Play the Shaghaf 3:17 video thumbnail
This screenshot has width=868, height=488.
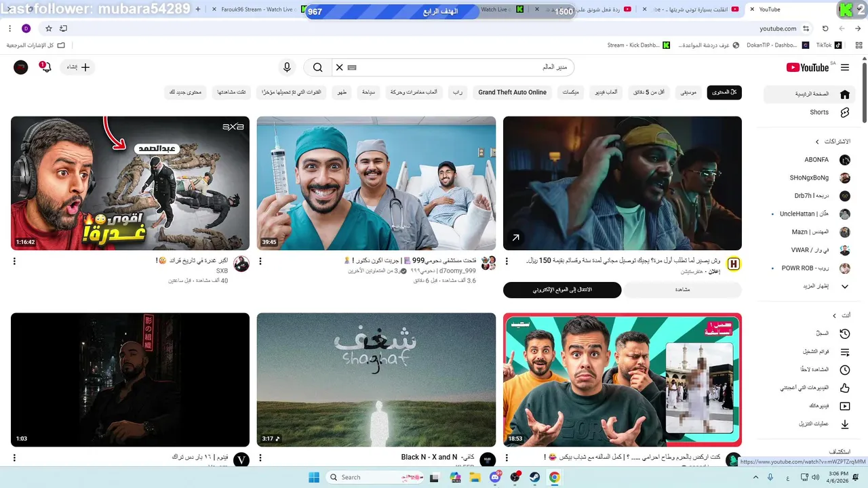pyautogui.click(x=376, y=380)
